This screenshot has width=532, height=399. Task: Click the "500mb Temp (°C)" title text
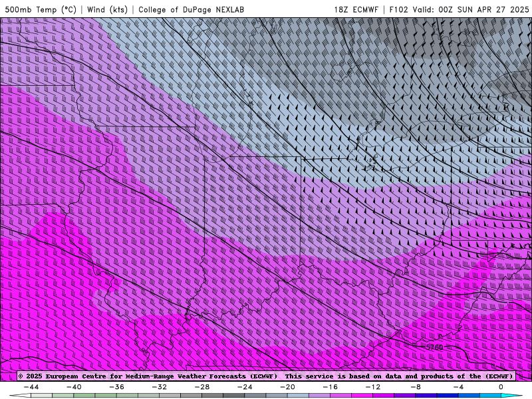pyautogui.click(x=41, y=9)
